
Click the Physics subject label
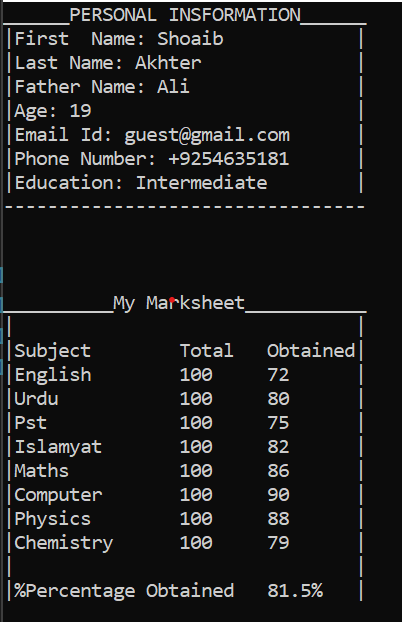tap(53, 519)
